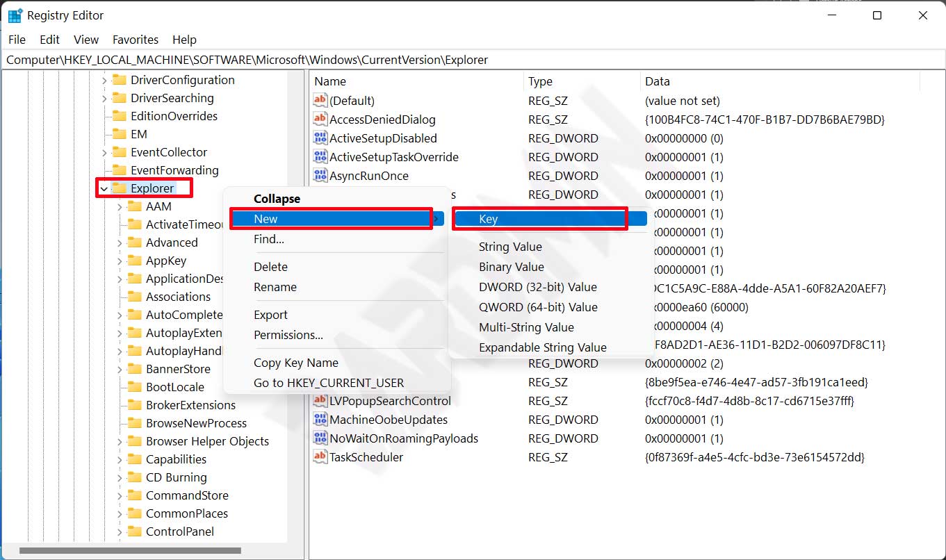Click the folder icon of EM key
The width and height of the screenshot is (946, 560).
tap(119, 134)
